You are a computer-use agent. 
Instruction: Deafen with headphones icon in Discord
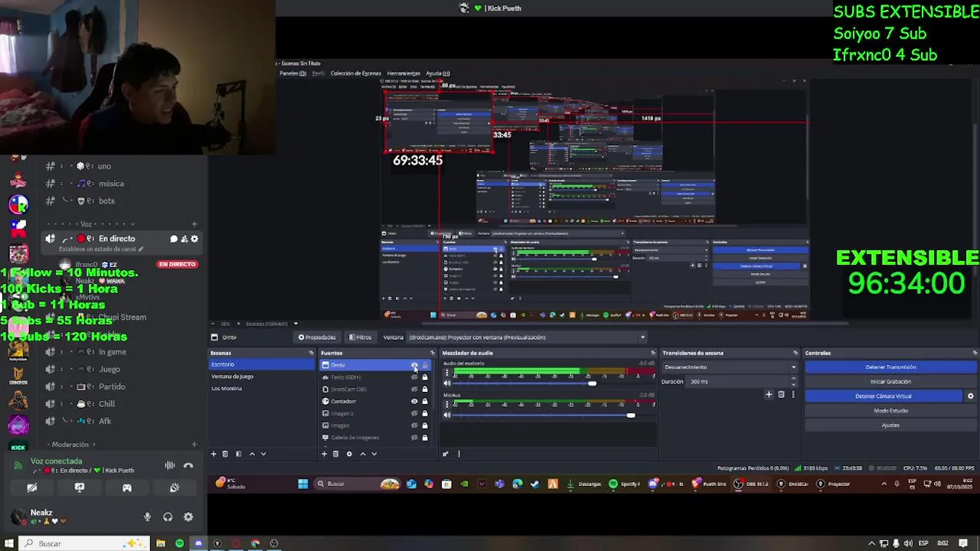168,517
